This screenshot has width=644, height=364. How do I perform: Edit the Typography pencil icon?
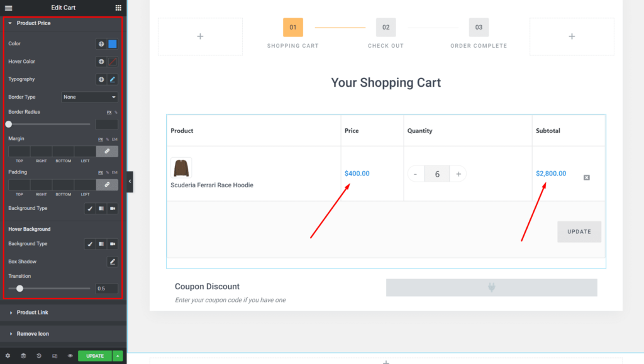113,80
